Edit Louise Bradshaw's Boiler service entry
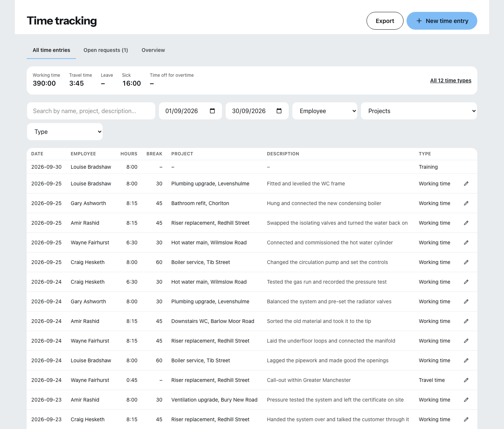Viewport: 504px width, 429px height. tap(466, 360)
